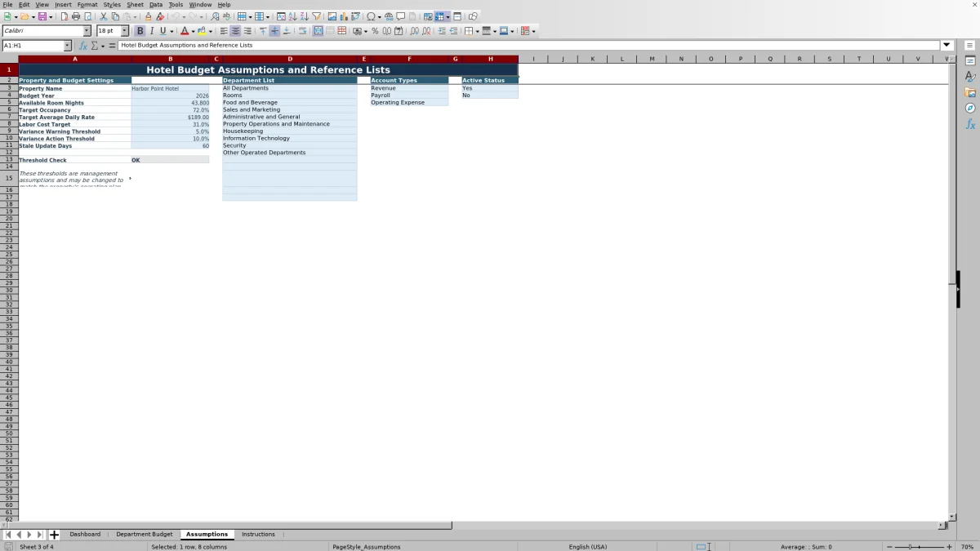Click the next sheet arrow

pos(29,535)
